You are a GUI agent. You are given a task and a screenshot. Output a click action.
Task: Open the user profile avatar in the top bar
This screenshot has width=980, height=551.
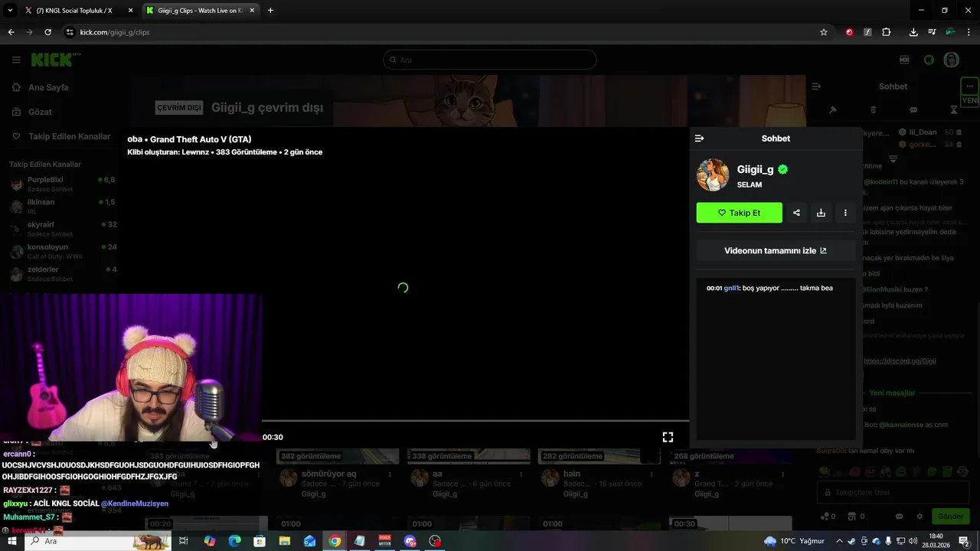[x=951, y=60]
